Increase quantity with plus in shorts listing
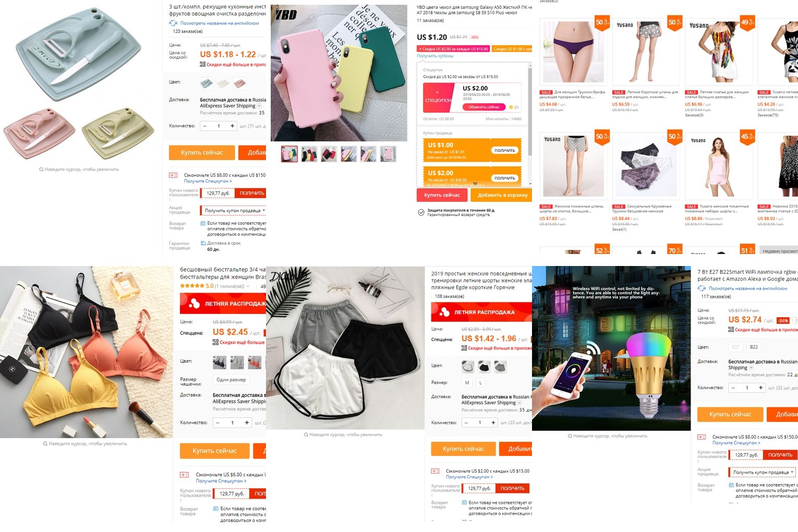 [493, 422]
